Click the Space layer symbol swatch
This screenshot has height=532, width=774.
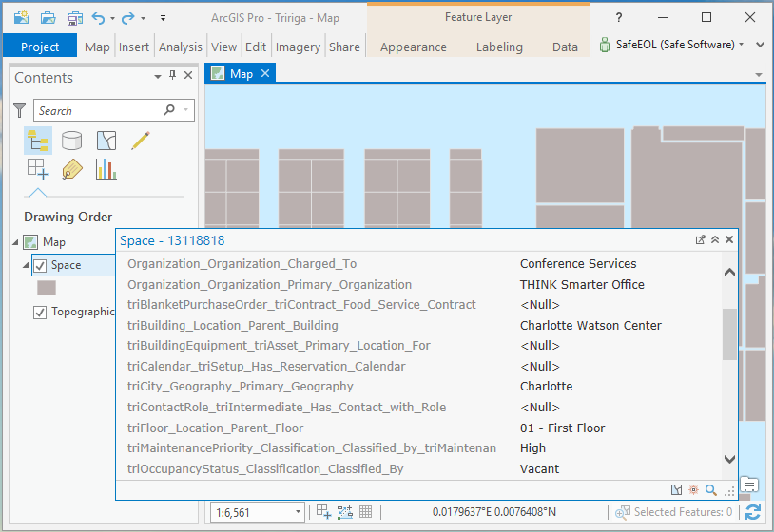tap(47, 288)
